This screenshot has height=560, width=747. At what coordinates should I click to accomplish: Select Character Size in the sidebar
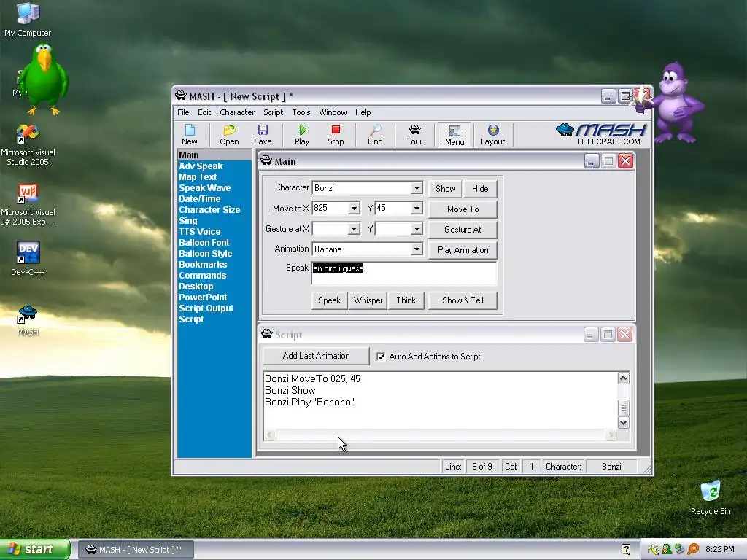pos(209,209)
